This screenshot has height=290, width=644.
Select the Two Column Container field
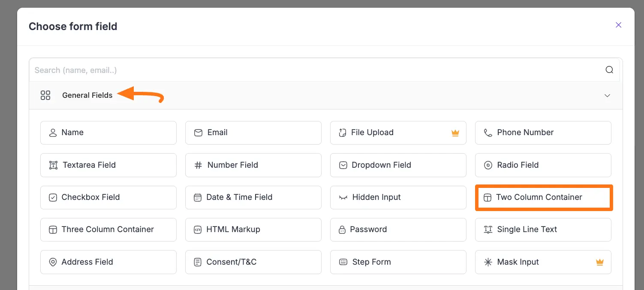coord(544,197)
